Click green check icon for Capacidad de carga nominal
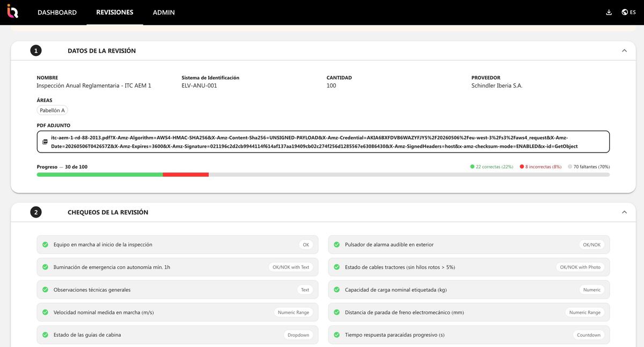The width and height of the screenshot is (644, 347). pyautogui.click(x=336, y=290)
